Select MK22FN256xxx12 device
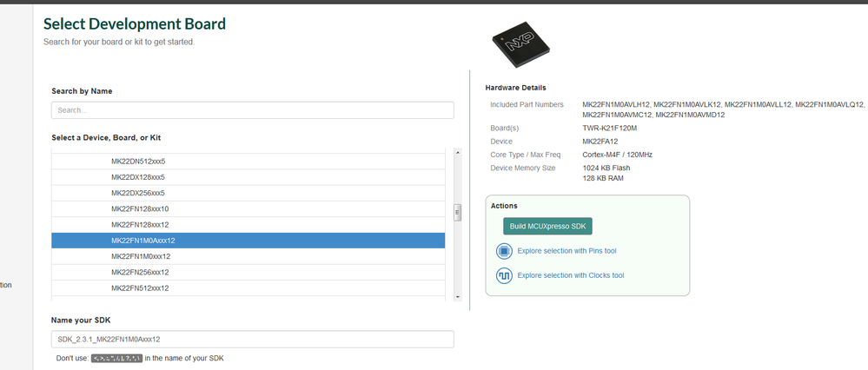This screenshot has width=868, height=370. 248,272
